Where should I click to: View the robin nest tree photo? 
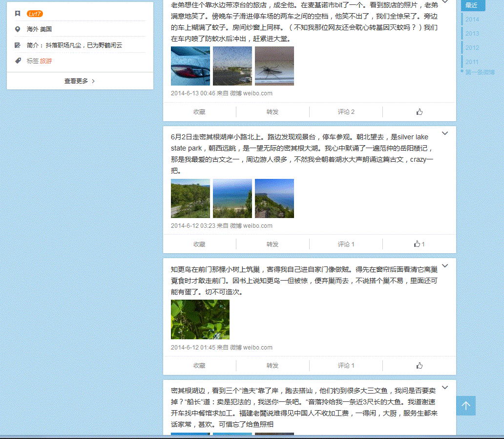(x=200, y=319)
